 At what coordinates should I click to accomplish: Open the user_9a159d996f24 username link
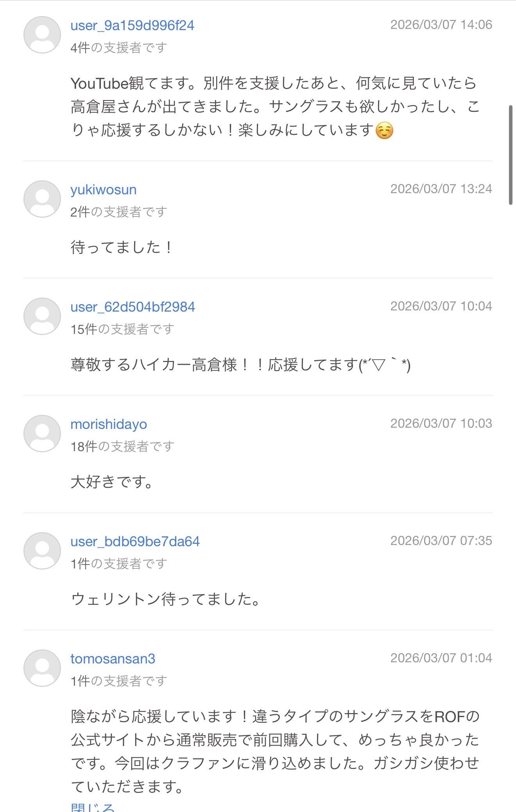(132, 25)
